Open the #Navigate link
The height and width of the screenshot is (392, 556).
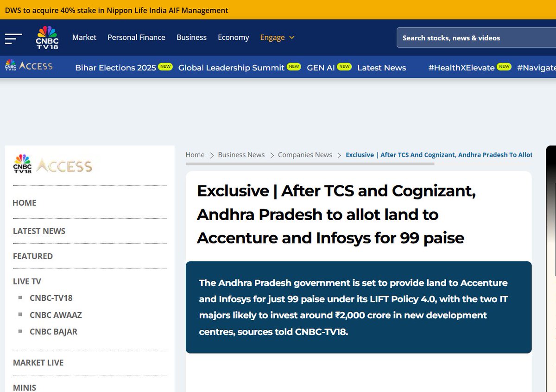pos(536,68)
